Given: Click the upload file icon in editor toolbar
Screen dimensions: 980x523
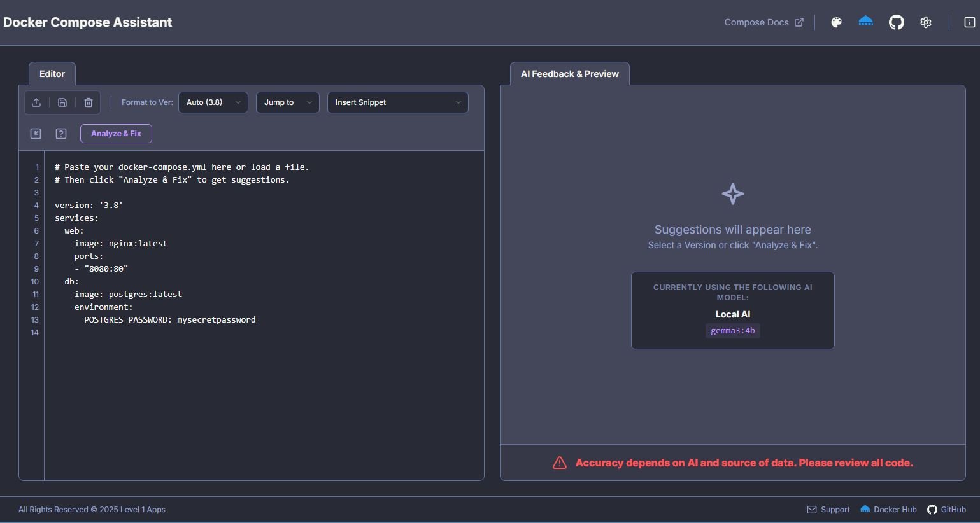Looking at the screenshot, I should 36,102.
